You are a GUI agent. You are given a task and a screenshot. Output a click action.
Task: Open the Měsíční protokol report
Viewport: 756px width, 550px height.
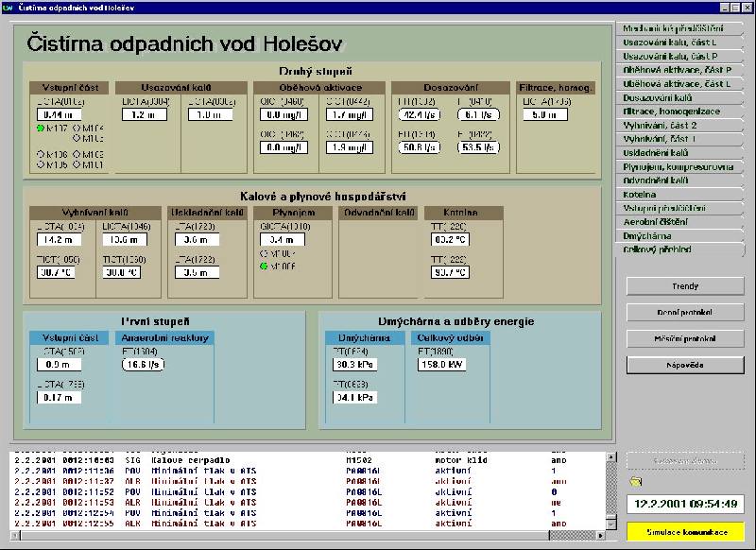pos(685,338)
